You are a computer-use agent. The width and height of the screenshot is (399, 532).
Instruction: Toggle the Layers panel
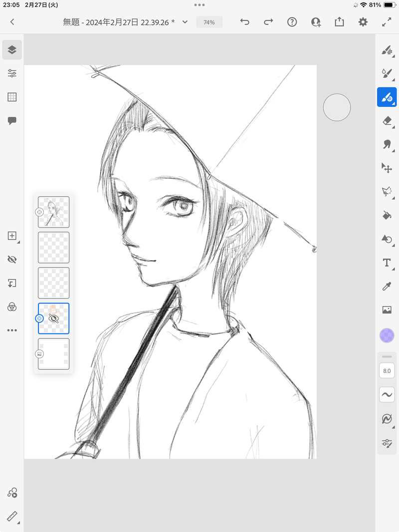(x=12, y=50)
